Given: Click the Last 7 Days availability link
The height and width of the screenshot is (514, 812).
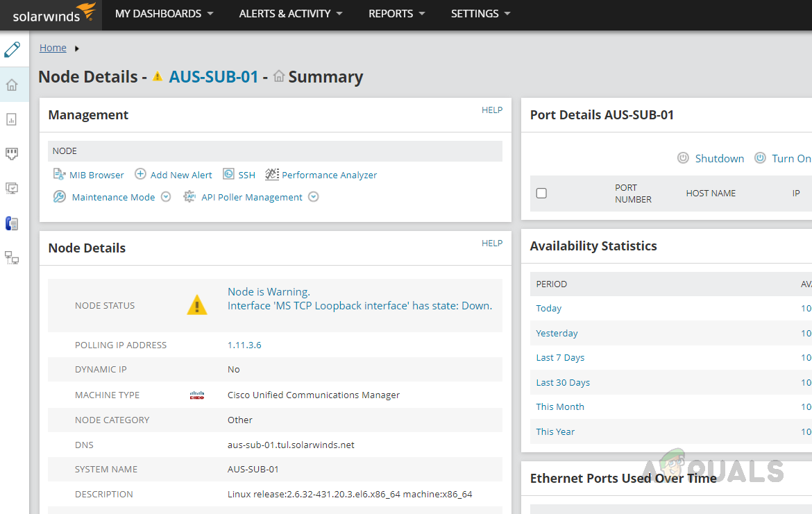Looking at the screenshot, I should [560, 358].
